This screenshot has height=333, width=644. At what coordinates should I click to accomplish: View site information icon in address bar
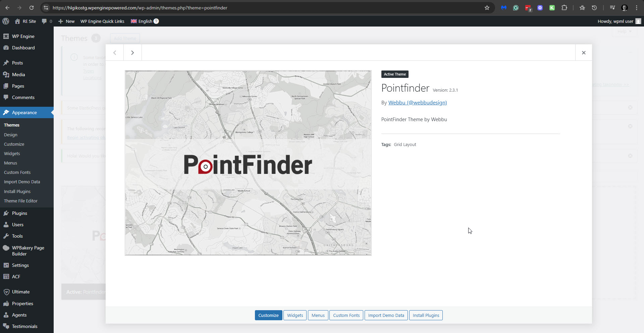click(x=46, y=8)
